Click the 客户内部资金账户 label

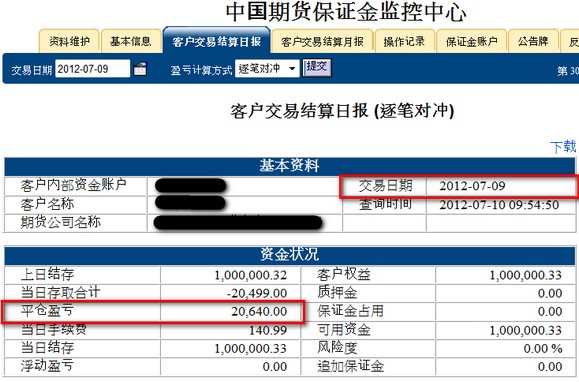click(x=73, y=185)
